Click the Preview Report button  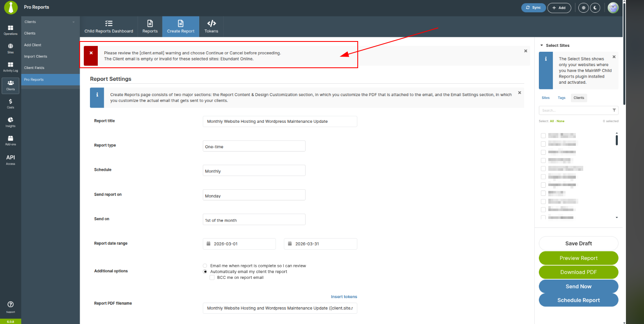click(x=578, y=258)
